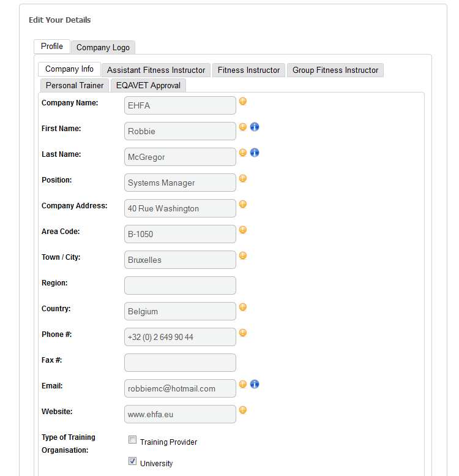
Task: Uncheck the University checkbox
Action: pos(132,461)
